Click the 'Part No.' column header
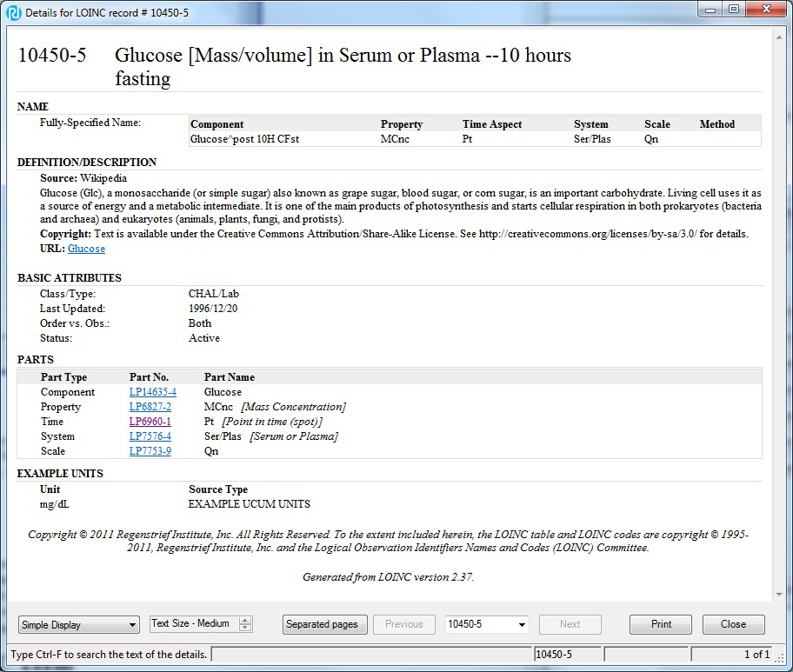793x672 pixels. (149, 377)
